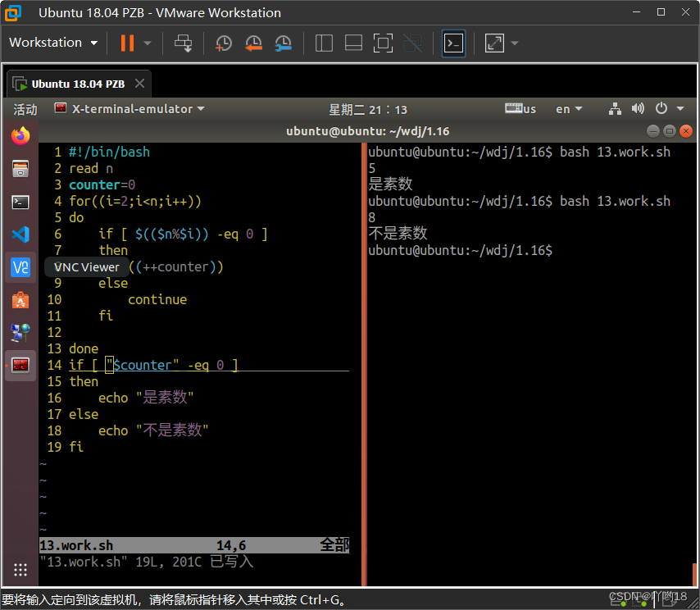
Task: Open Firefox from the Ubuntu dock
Action: pyautogui.click(x=20, y=136)
